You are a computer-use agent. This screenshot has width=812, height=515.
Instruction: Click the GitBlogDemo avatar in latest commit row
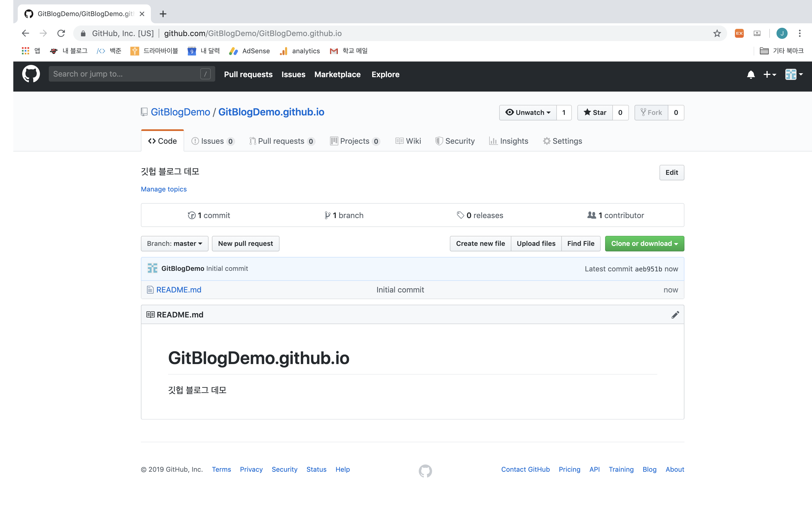pyautogui.click(x=153, y=268)
